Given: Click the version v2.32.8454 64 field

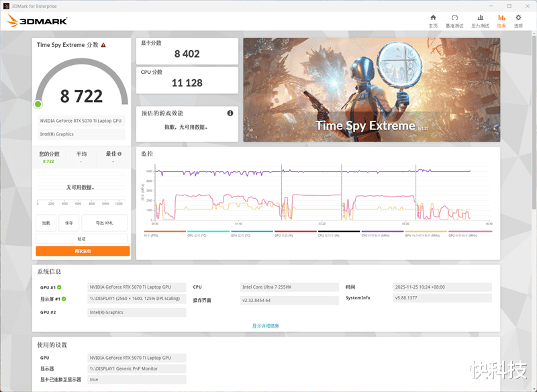Looking at the screenshot, I should coord(289,300).
